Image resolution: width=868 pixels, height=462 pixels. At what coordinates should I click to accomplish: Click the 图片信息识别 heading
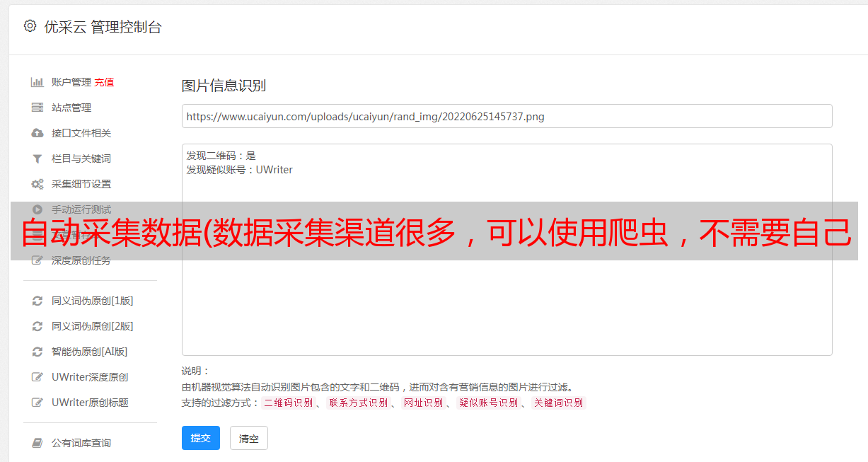pos(224,86)
